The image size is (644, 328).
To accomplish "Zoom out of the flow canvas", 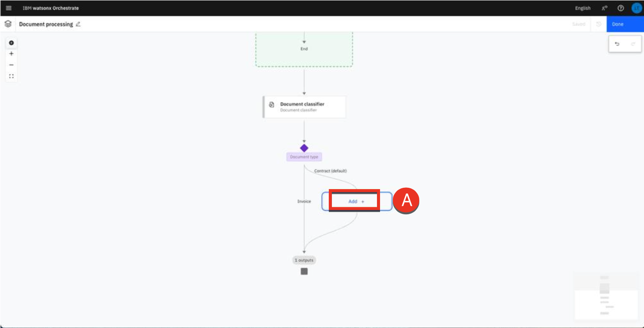I will click(x=11, y=65).
